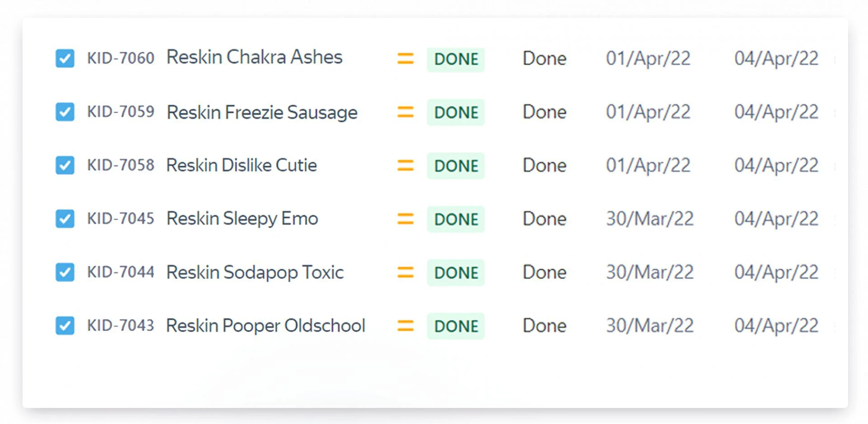Toggle the KID-7043 row checkbox
Viewport: 868px width, 424px height.
click(65, 325)
